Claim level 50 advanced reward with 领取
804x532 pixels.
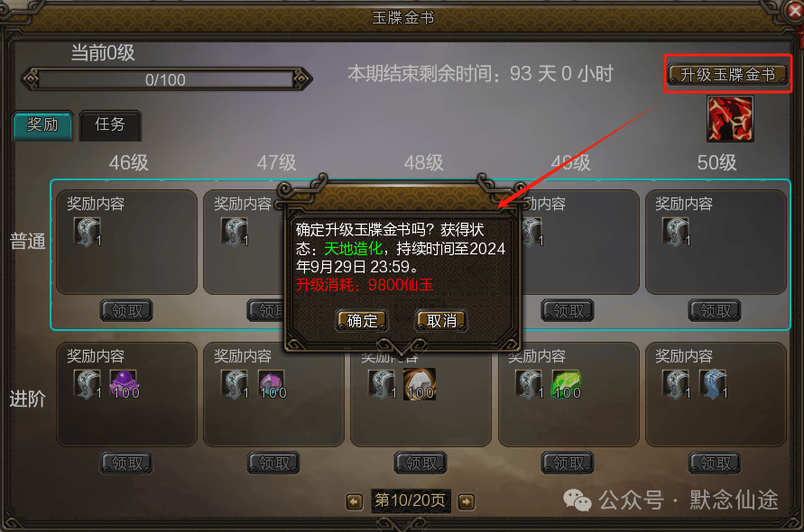click(x=715, y=463)
